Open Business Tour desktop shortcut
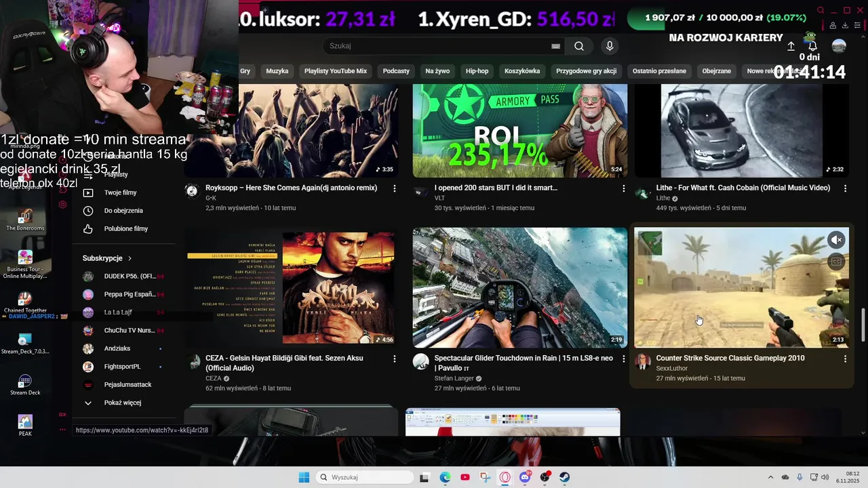 point(25,264)
